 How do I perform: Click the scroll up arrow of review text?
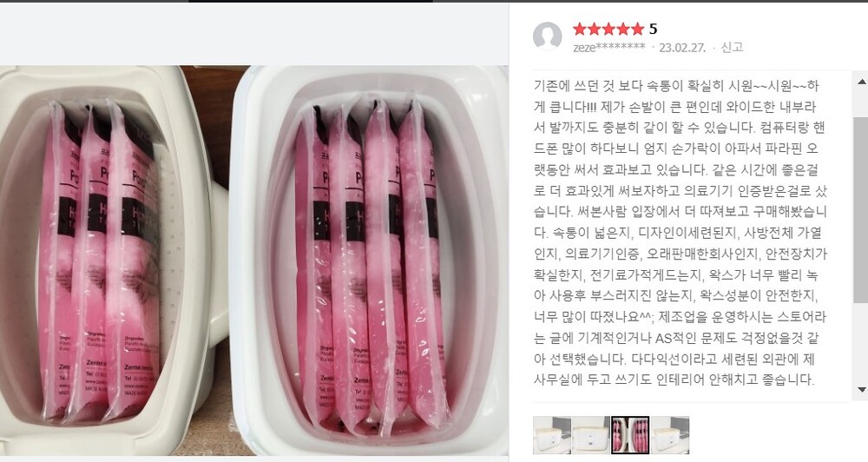(x=861, y=82)
